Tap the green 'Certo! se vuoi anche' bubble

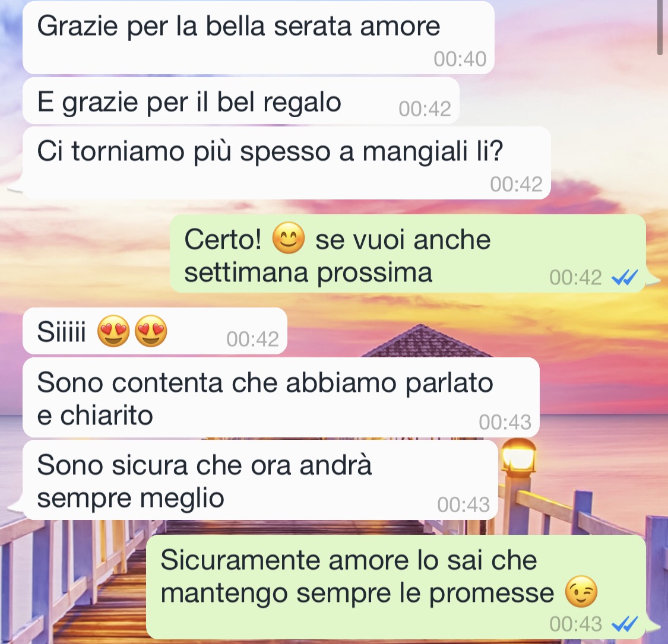(408, 254)
